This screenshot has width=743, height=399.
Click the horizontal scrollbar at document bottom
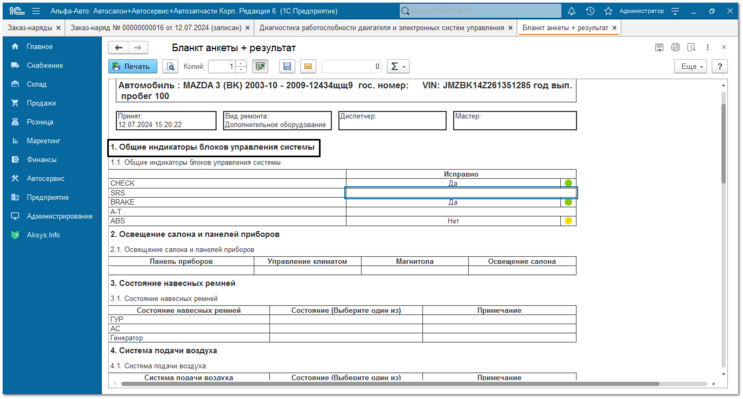point(390,384)
